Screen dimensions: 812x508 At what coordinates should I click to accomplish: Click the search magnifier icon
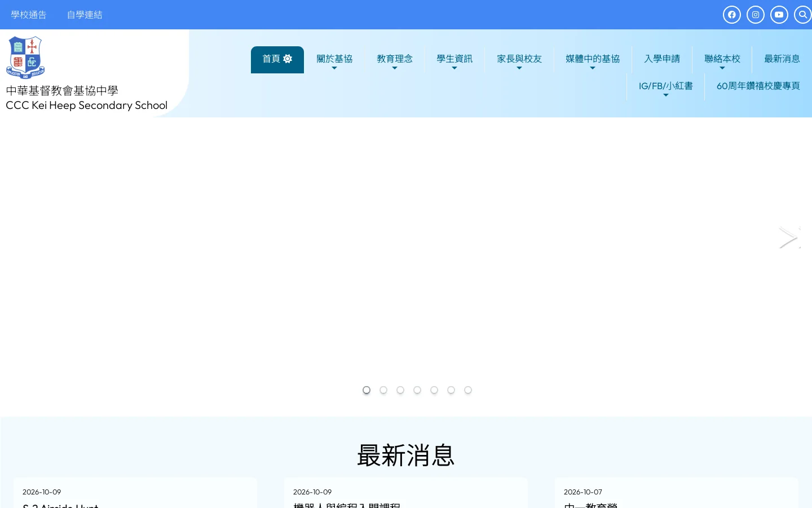tap(803, 15)
